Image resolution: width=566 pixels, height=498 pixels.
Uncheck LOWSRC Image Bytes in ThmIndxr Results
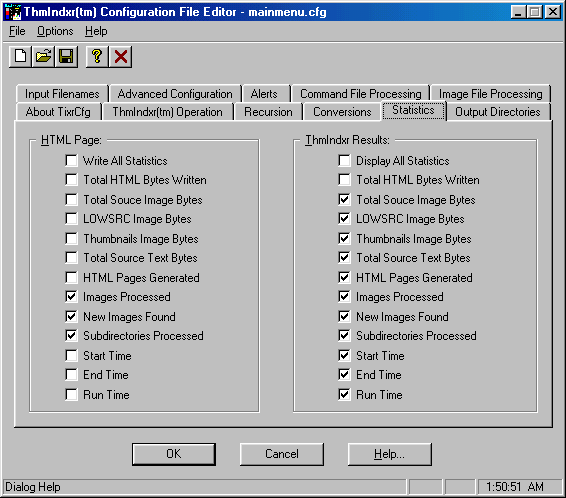344,219
